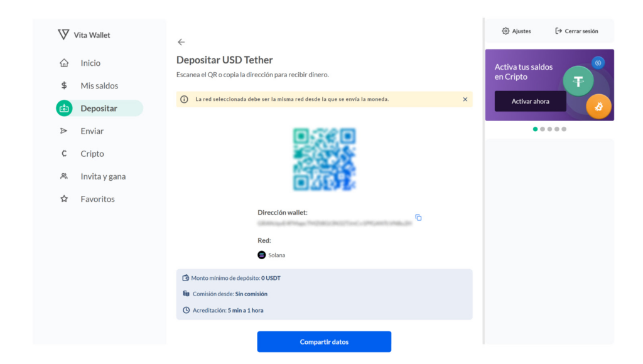This screenshot has width=643, height=364.
Task: Select the Depositar menu item
Action: tap(99, 109)
